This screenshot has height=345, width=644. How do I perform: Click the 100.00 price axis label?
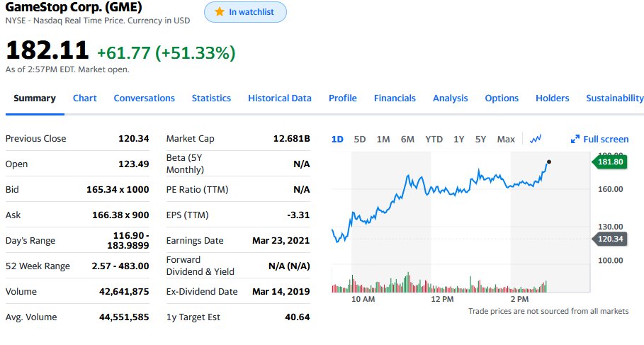tap(610, 260)
